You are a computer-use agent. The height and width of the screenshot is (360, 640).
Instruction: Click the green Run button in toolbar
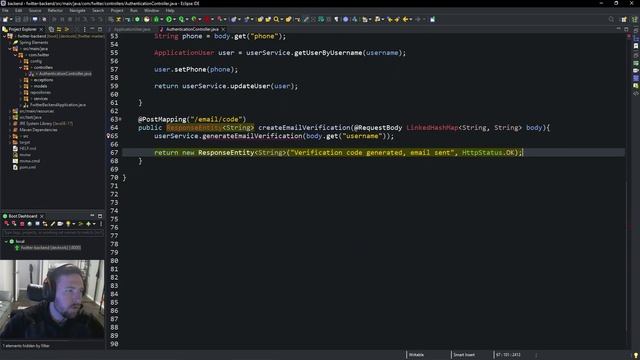click(x=169, y=19)
